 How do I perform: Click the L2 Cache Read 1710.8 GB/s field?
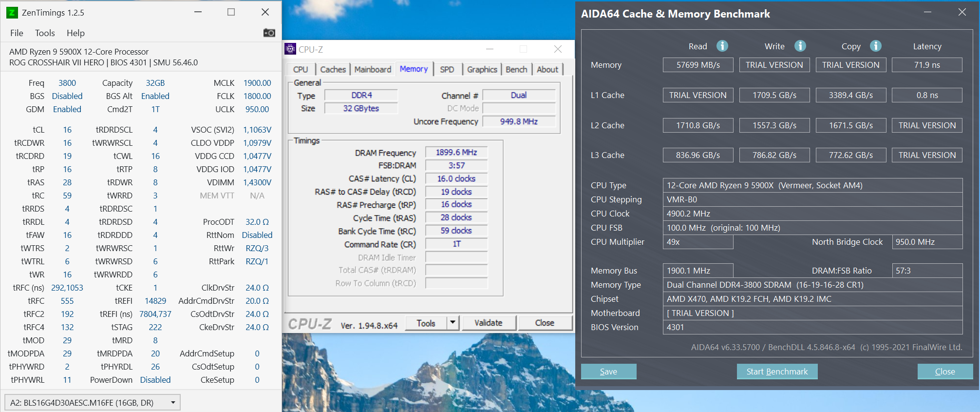pyautogui.click(x=698, y=125)
